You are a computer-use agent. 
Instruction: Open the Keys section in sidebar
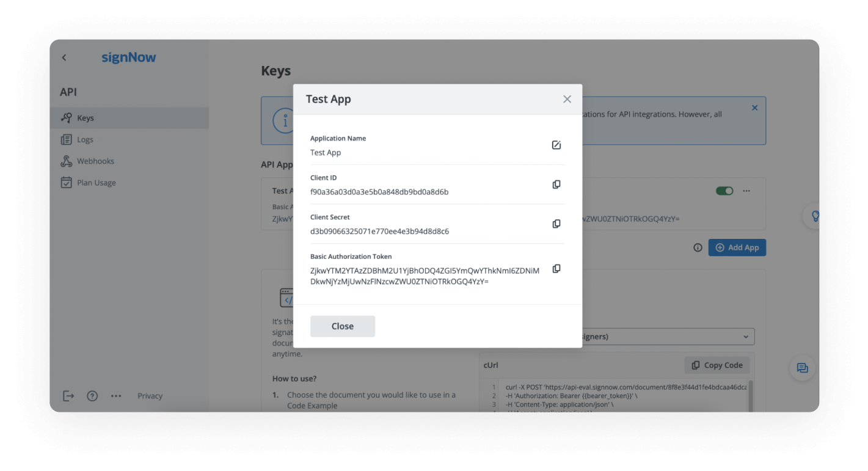86,118
